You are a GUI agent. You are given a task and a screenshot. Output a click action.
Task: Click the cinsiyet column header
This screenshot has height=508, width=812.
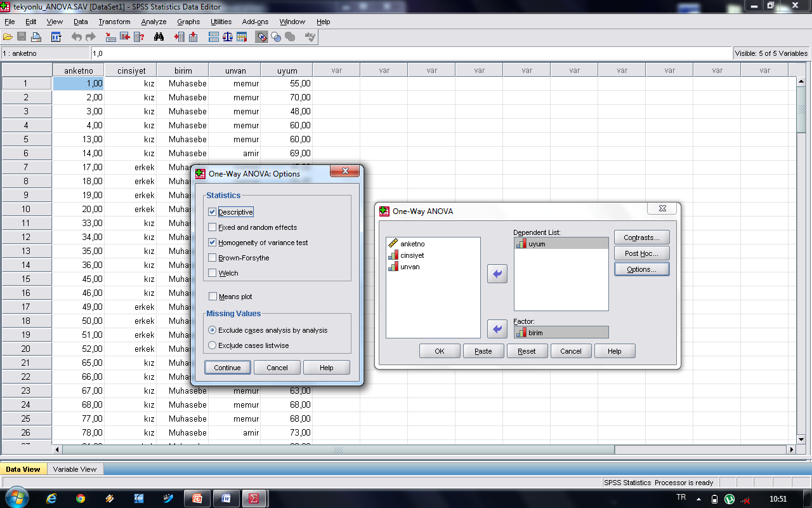click(x=131, y=70)
